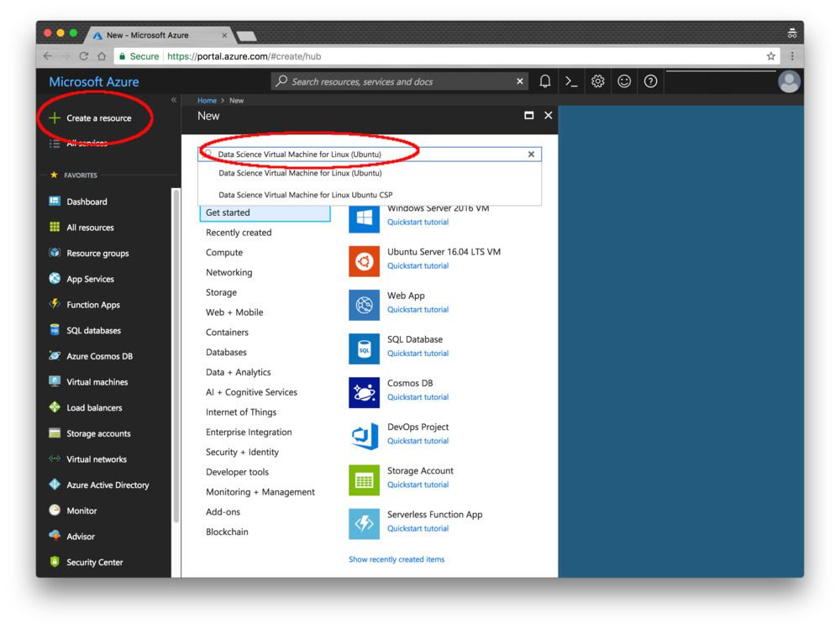The image size is (840, 629).
Task: Open the help question mark icon
Action: 650,81
